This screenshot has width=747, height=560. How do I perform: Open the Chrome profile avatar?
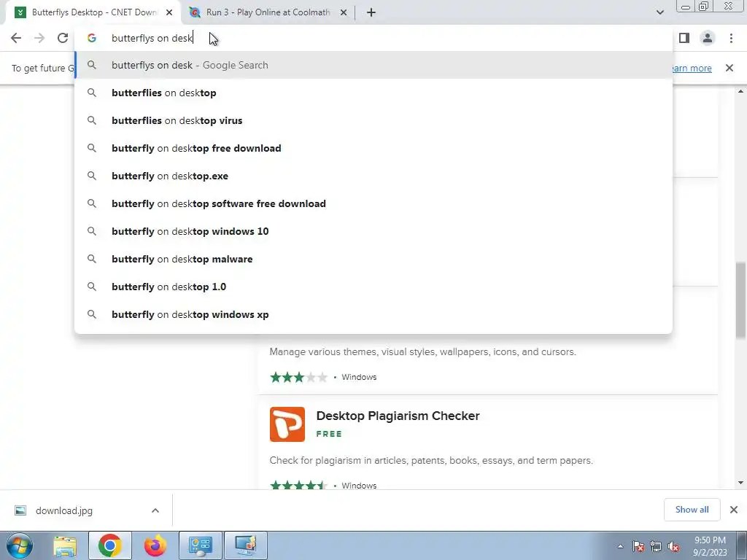(708, 38)
